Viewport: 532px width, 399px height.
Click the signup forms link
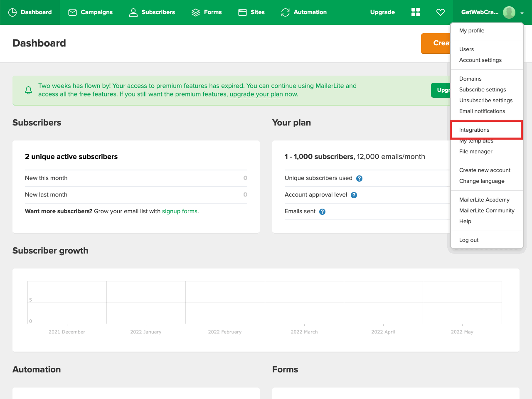pos(180,211)
